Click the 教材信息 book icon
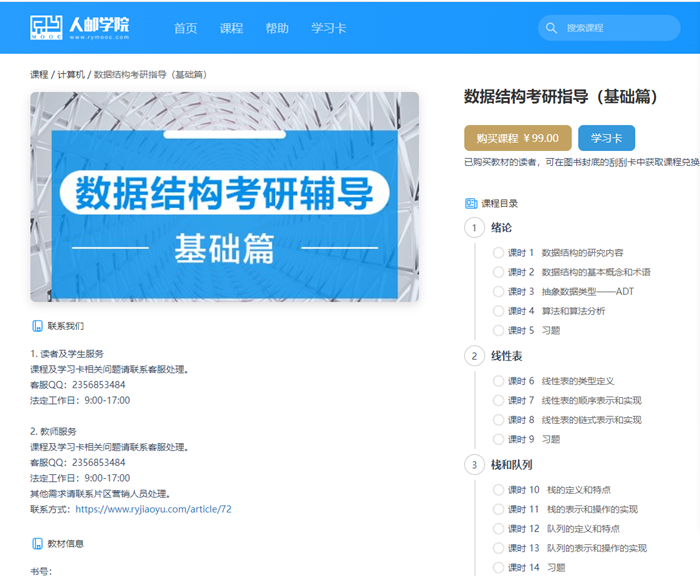The height and width of the screenshot is (576, 700). (x=37, y=544)
